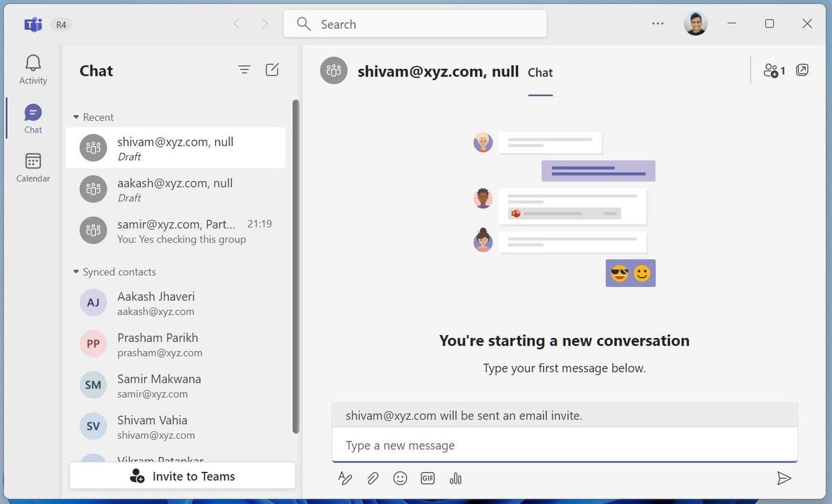
Task: Open the Format text options
Action: pos(345,478)
